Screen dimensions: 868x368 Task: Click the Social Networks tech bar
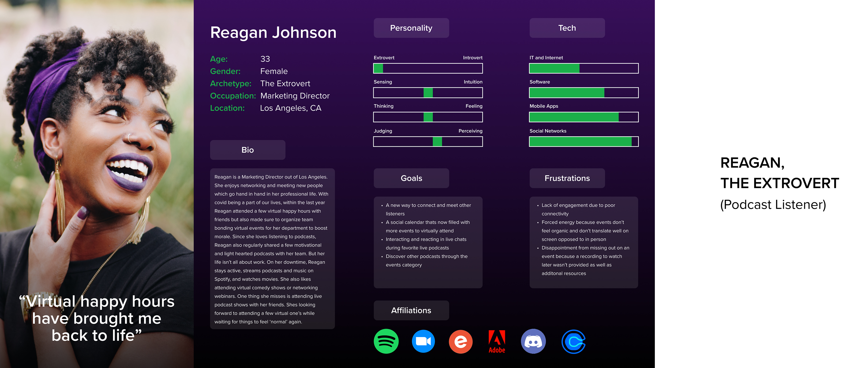[584, 142]
